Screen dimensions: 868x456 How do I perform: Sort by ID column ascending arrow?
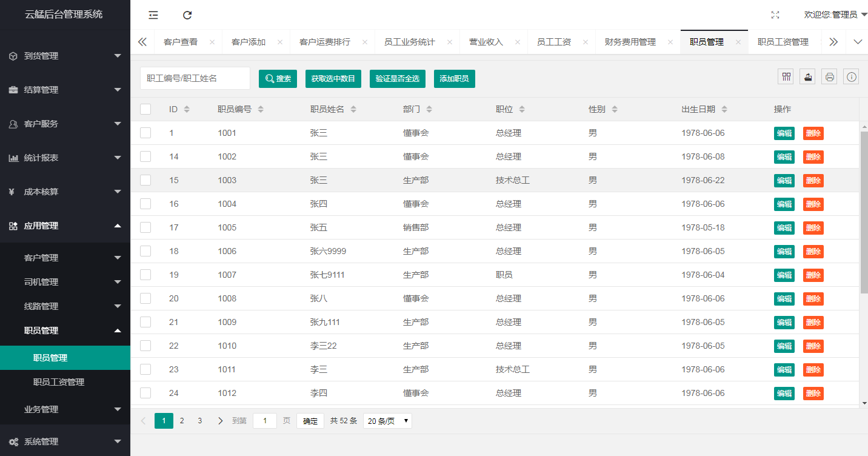187,107
